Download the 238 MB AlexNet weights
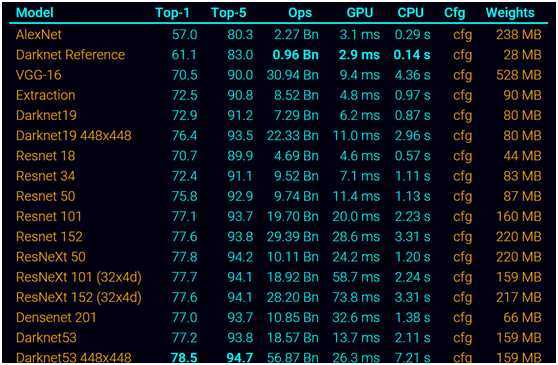 tap(519, 35)
